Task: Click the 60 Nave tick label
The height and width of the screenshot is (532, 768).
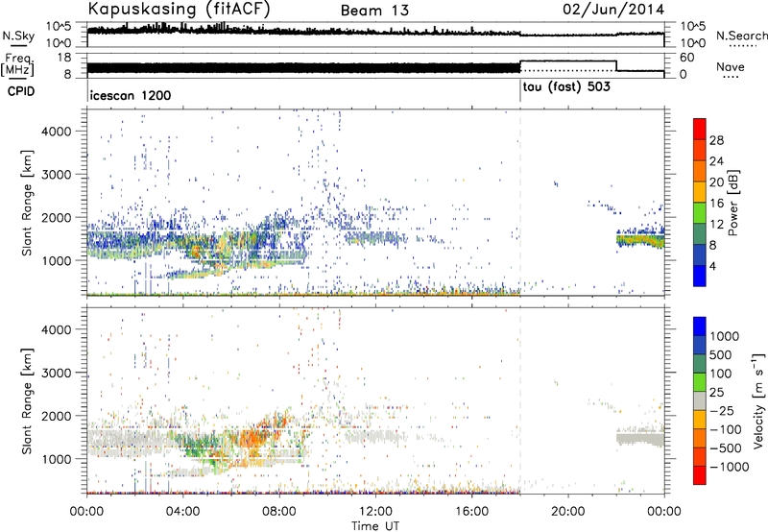Action: click(687, 58)
